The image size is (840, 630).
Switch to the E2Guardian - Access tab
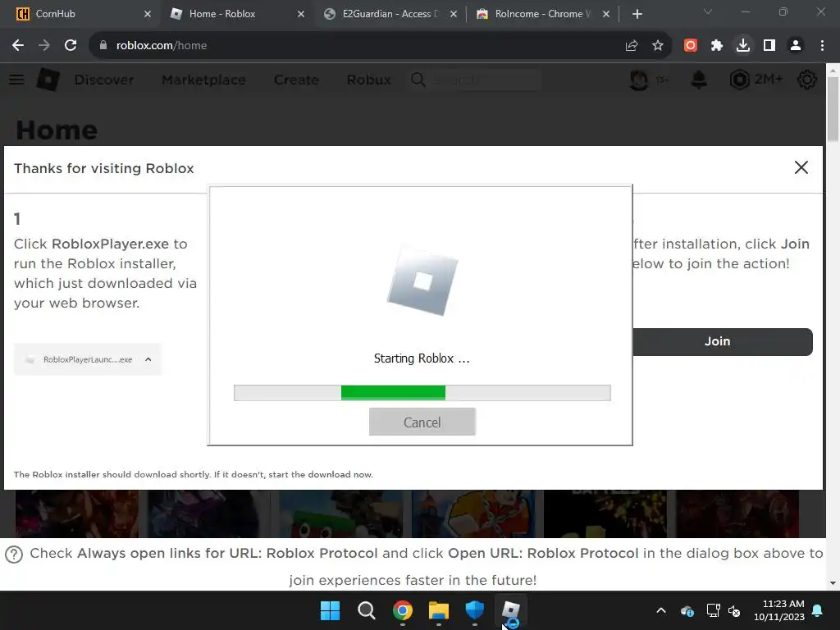[390, 14]
